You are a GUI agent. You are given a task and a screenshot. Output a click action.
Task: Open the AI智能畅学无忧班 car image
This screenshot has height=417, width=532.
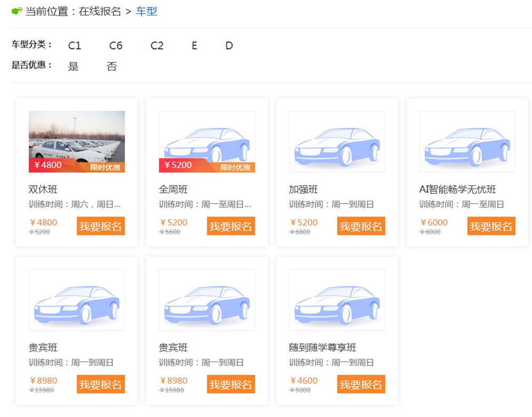tap(467, 141)
